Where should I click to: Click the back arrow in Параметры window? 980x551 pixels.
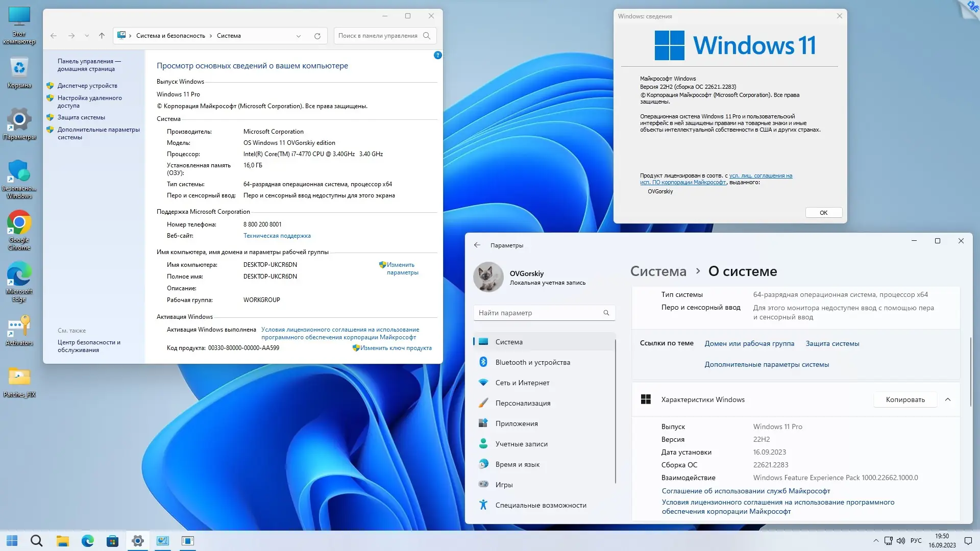[477, 245]
